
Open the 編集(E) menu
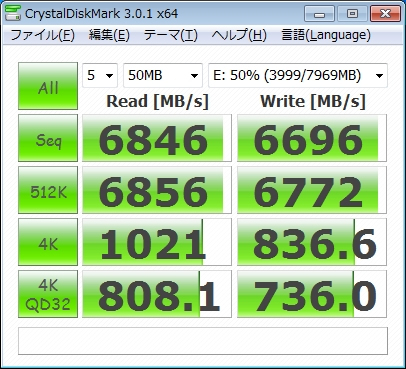pos(109,35)
